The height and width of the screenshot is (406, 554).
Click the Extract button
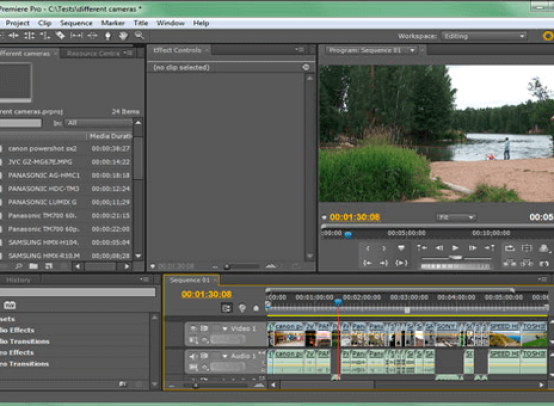pyautogui.click(x=527, y=263)
